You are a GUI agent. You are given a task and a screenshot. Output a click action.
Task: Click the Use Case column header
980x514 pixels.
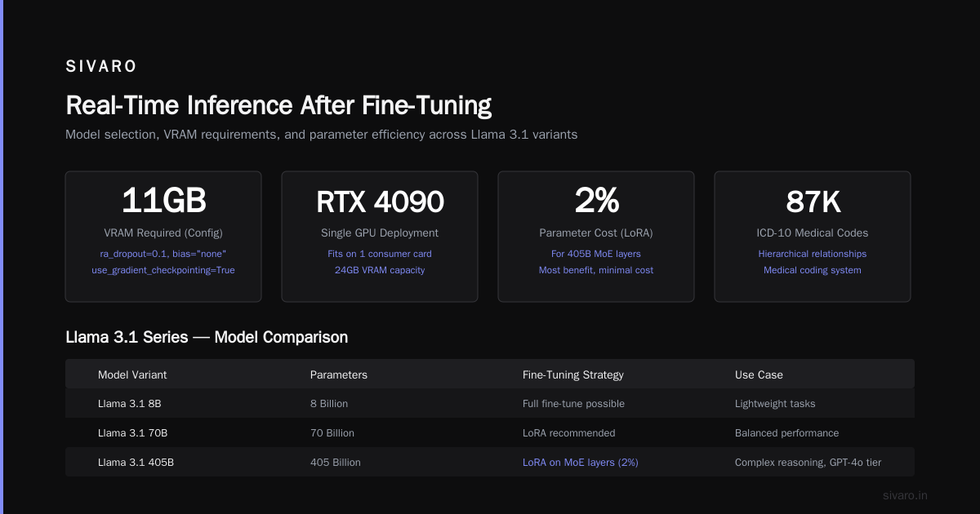point(759,374)
